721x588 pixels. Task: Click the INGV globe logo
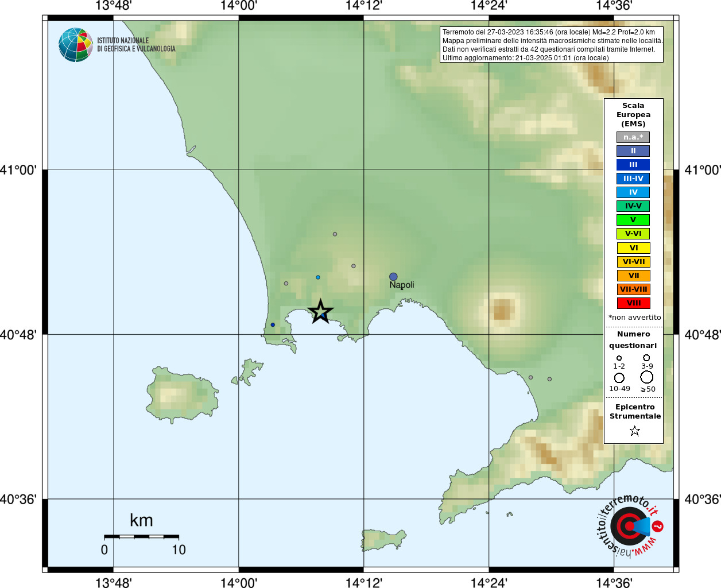(x=76, y=45)
